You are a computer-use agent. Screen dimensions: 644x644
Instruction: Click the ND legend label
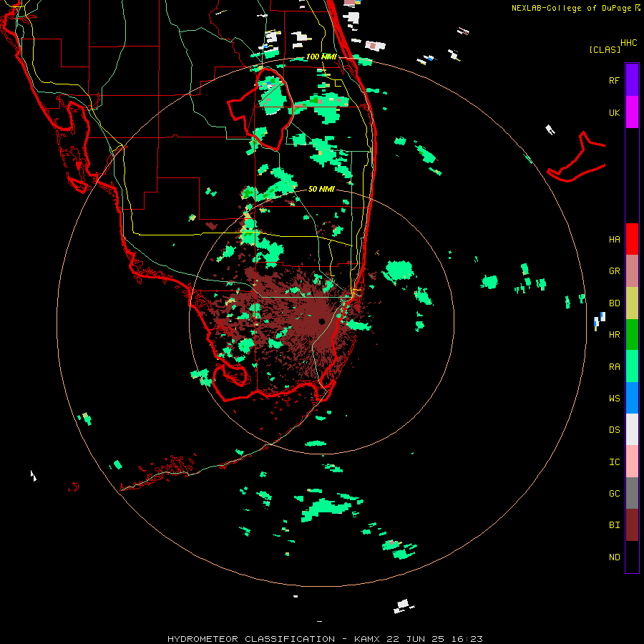614,557
